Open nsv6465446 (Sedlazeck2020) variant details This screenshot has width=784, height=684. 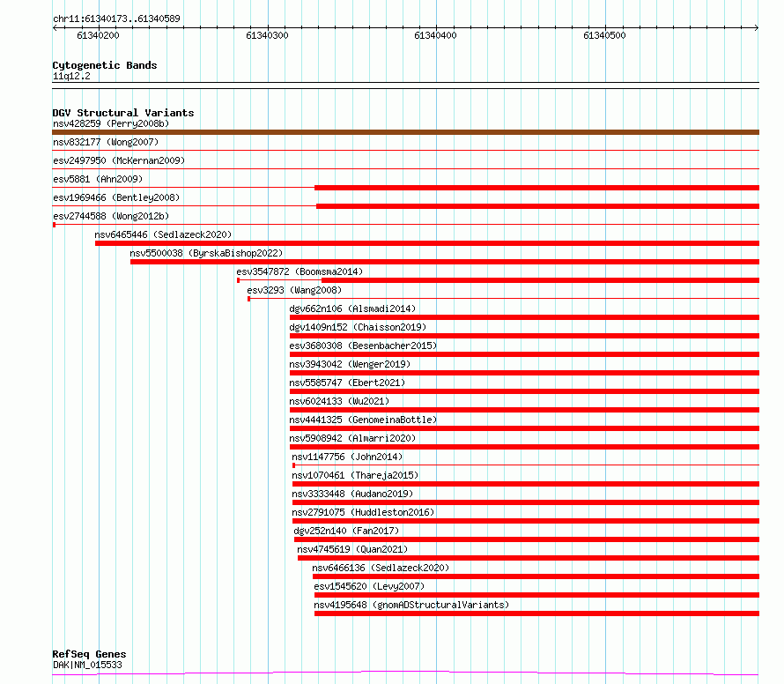(x=163, y=234)
